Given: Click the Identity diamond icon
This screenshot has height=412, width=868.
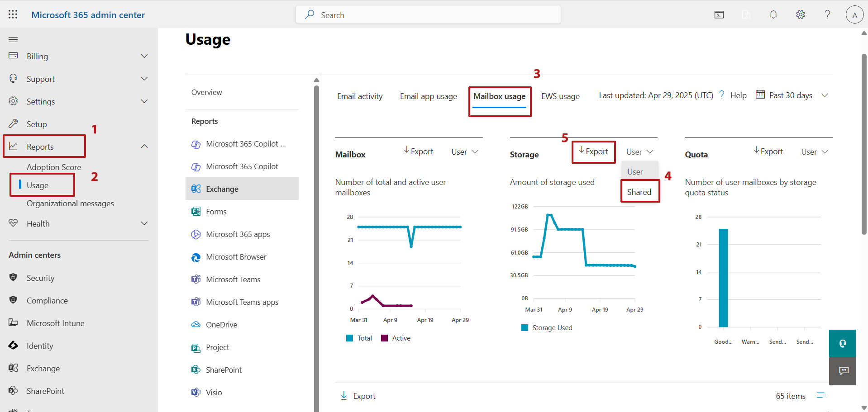Looking at the screenshot, I should 13,346.
